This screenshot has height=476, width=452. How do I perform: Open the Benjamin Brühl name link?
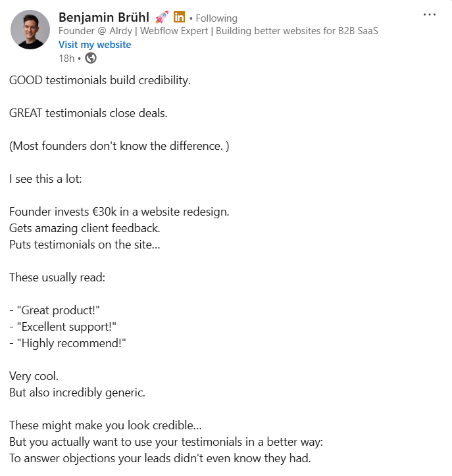(x=104, y=17)
